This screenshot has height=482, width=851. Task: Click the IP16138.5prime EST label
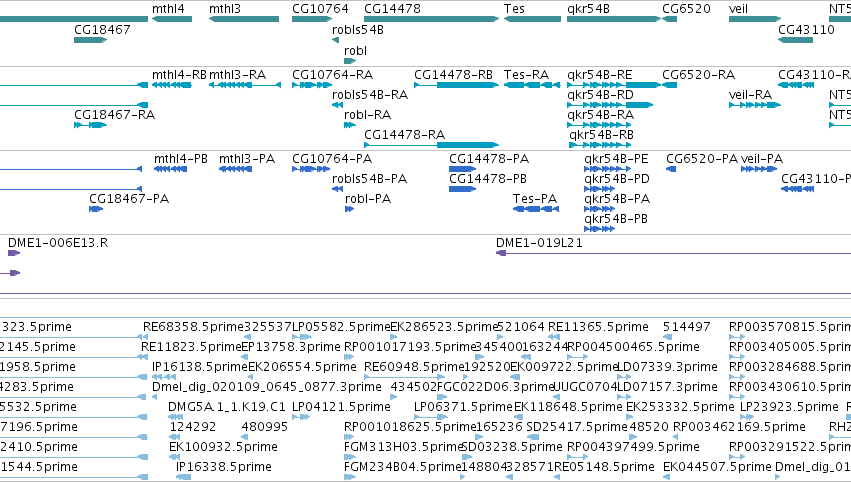200,367
